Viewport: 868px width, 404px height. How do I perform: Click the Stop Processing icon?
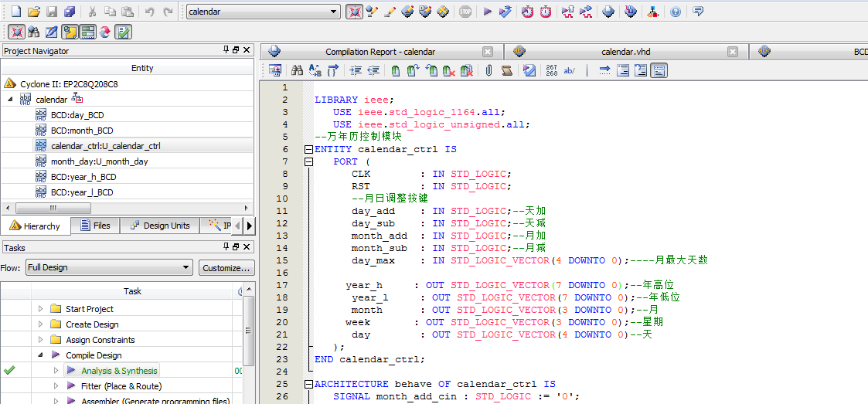click(465, 12)
